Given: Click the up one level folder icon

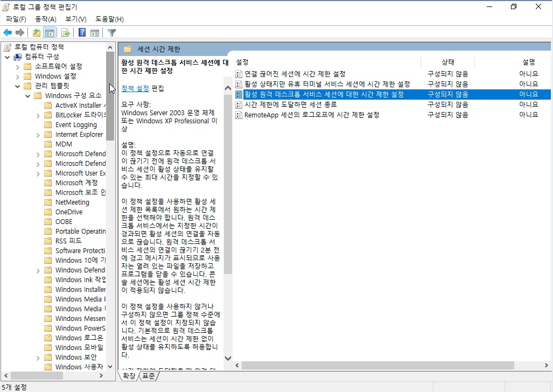Looking at the screenshot, I should tap(36, 32).
